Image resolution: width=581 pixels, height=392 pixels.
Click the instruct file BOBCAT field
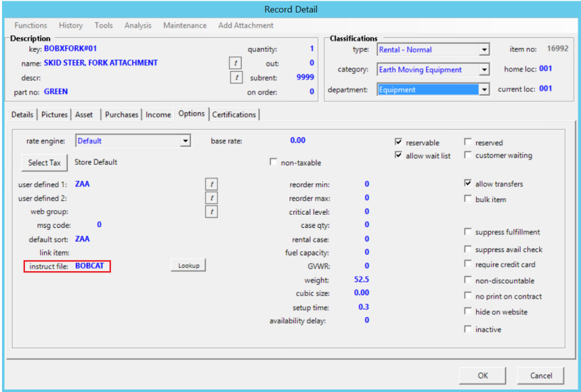click(90, 267)
